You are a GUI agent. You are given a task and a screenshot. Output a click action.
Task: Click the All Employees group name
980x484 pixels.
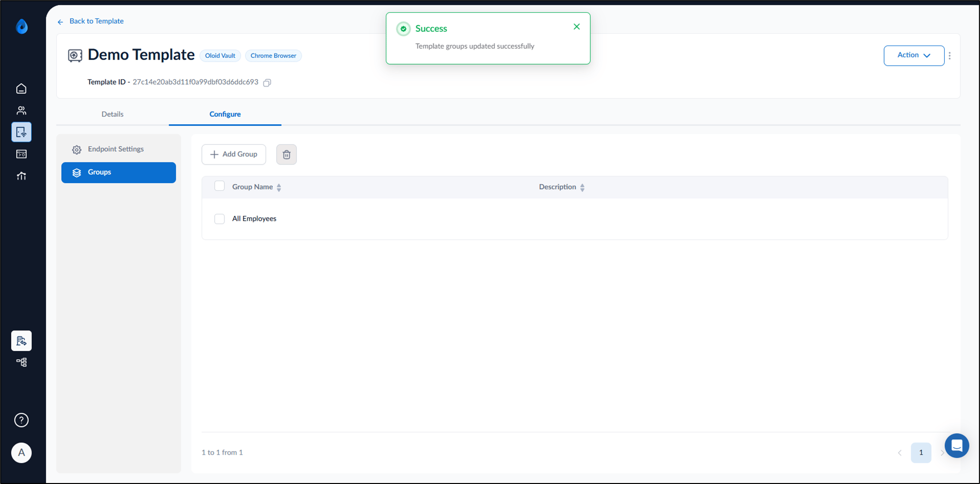point(254,219)
